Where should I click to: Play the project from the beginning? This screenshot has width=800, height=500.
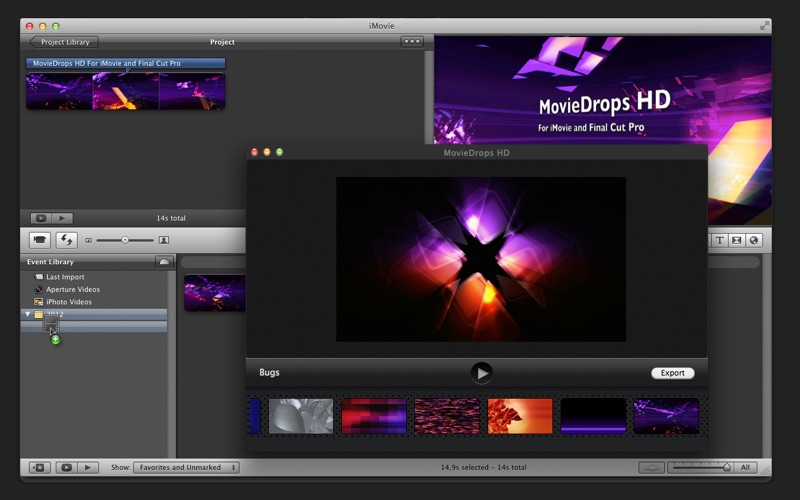point(62,218)
